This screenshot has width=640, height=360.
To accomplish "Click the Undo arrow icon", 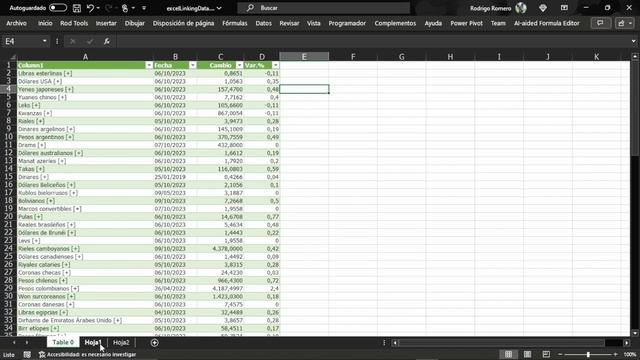I will 90,8.
